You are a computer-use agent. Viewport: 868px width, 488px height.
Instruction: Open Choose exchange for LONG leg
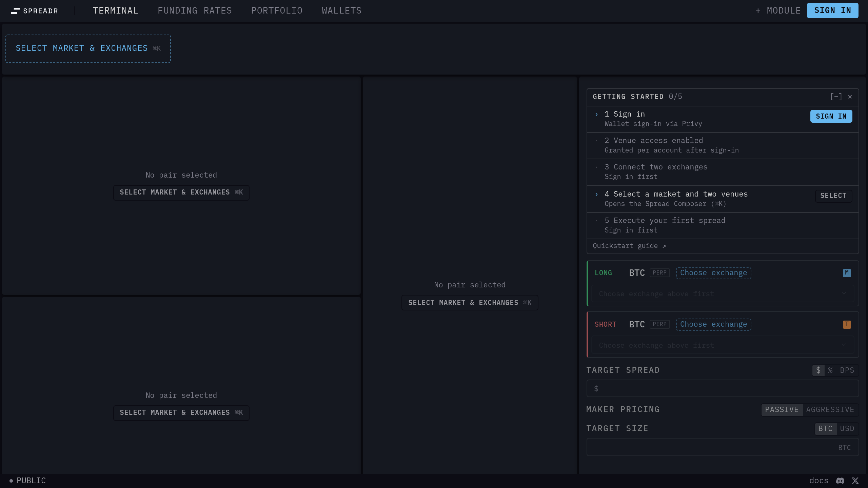[x=713, y=273]
